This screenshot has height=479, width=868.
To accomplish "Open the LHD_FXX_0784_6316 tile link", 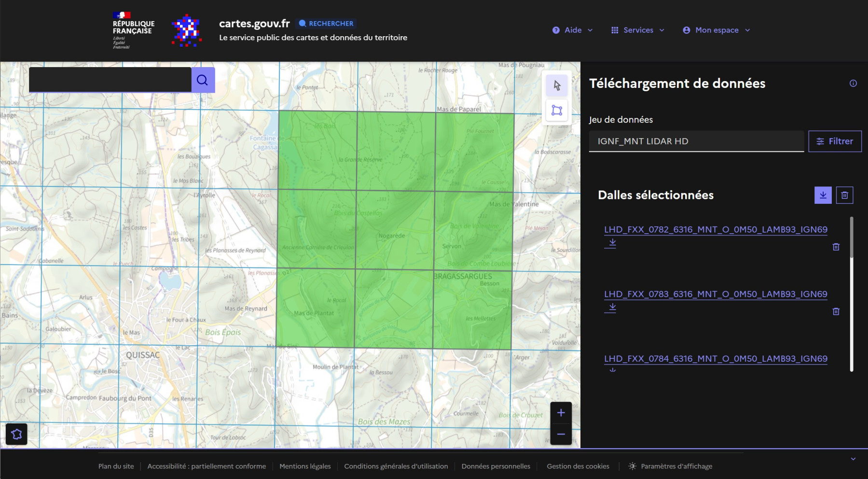I will [x=716, y=359].
